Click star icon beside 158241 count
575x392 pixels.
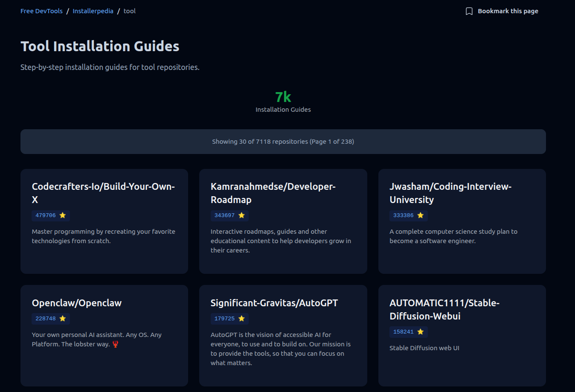click(x=421, y=332)
